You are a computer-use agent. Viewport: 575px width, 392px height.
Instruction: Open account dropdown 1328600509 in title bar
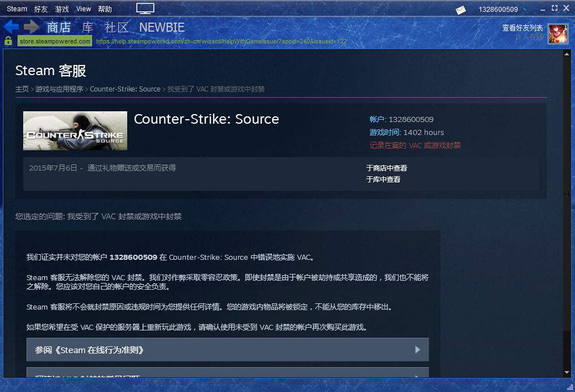501,10
